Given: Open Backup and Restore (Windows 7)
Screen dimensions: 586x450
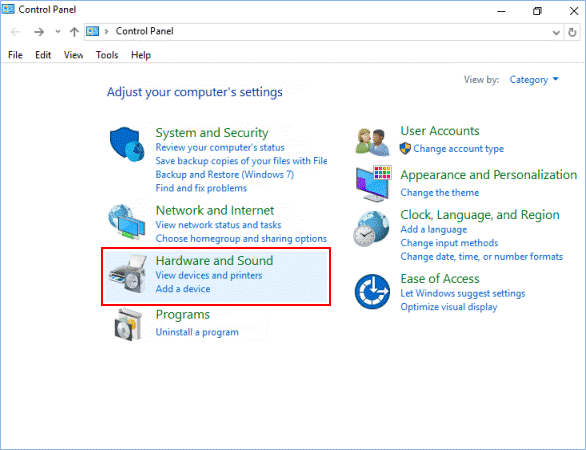Looking at the screenshot, I should click(225, 175).
